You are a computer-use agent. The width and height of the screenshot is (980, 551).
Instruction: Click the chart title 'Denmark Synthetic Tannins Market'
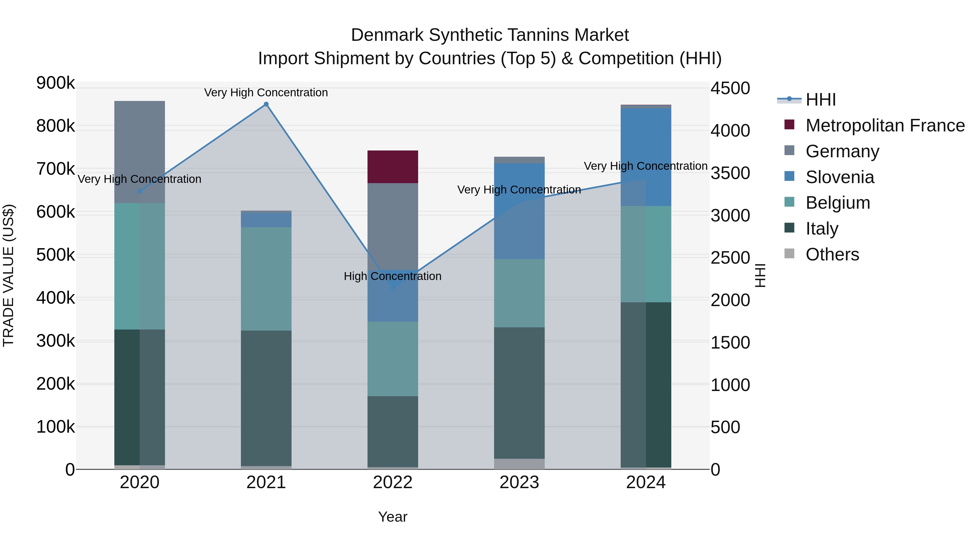(490, 35)
